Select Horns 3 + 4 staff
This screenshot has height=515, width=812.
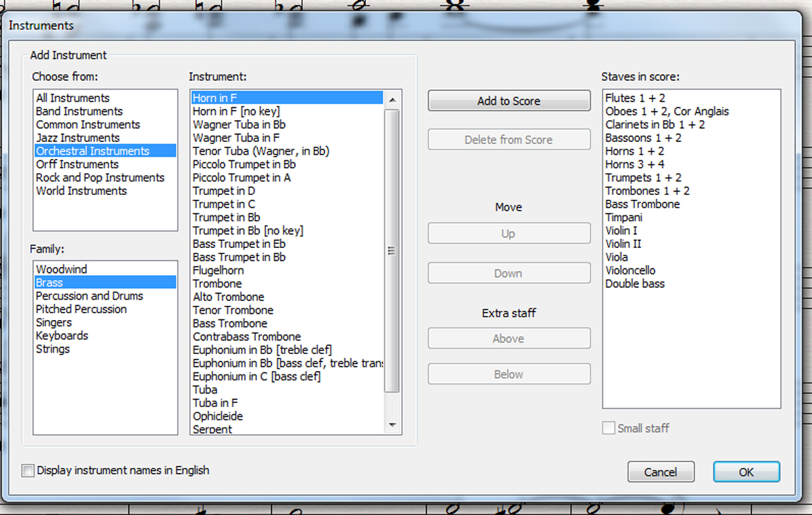(634, 164)
